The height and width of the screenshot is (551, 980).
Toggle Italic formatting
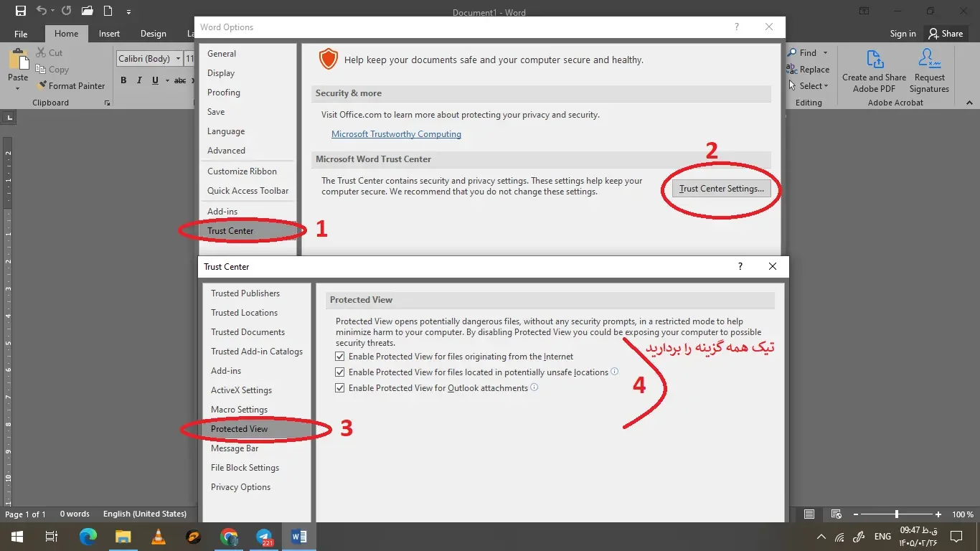point(139,80)
